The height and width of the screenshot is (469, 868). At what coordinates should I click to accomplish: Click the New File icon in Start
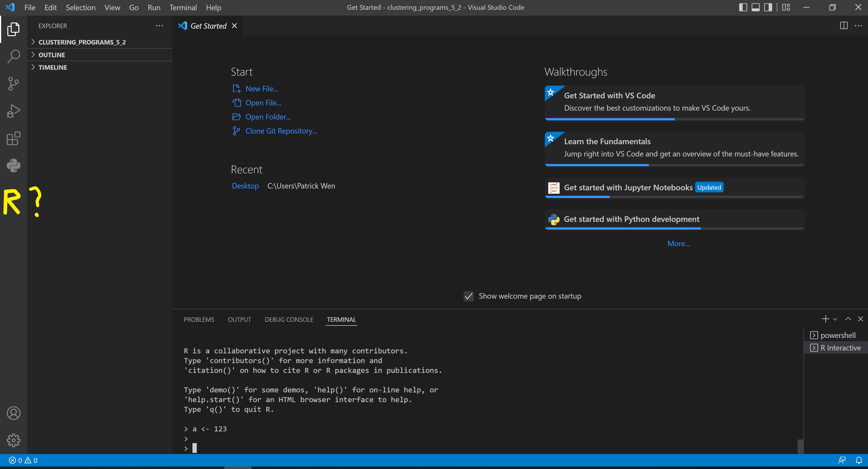[236, 89]
